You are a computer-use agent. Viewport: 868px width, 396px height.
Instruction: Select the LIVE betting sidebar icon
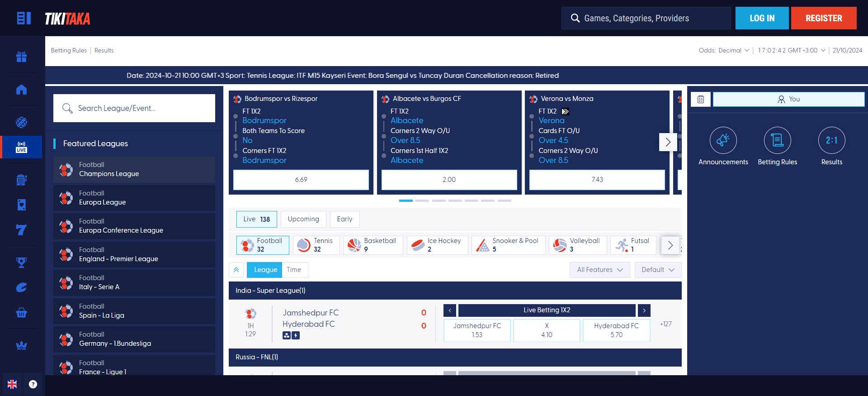pyautogui.click(x=21, y=147)
